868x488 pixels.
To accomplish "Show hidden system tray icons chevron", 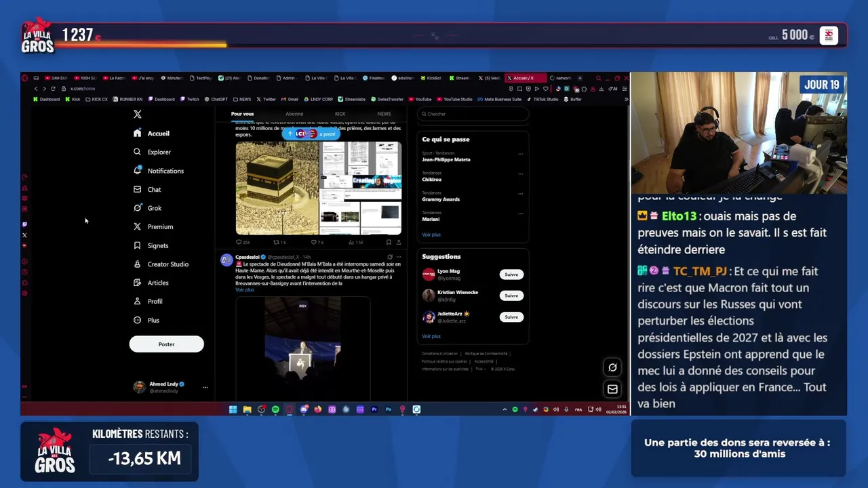I will point(504,409).
